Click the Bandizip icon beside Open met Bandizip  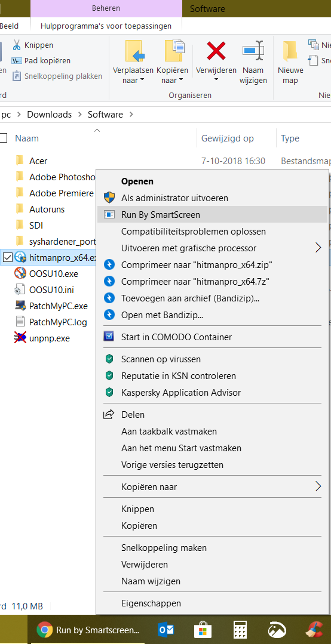point(109,315)
